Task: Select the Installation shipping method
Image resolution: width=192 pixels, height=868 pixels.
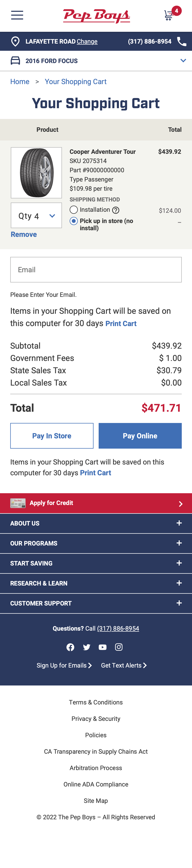Action: click(x=73, y=210)
